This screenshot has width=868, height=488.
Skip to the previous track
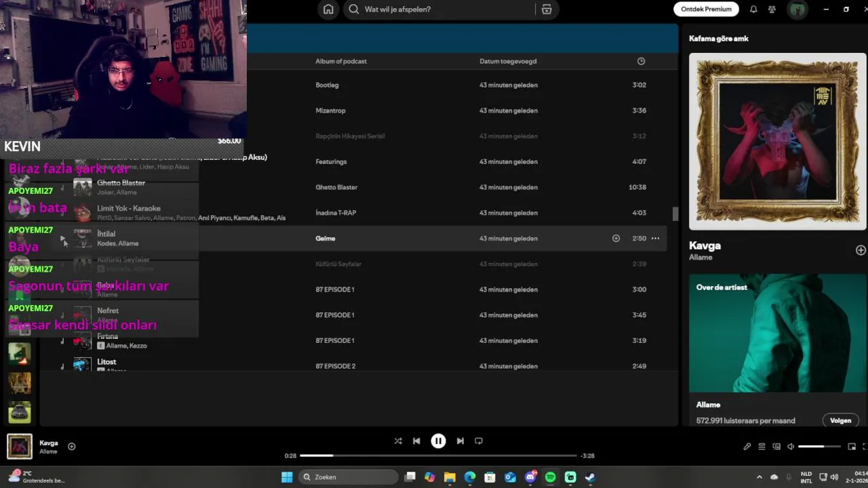416,441
